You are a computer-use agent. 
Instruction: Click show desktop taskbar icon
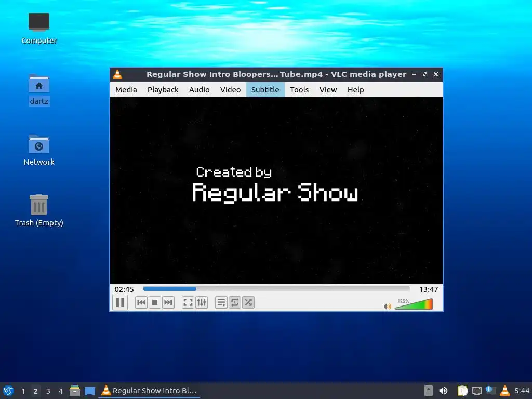(x=90, y=391)
